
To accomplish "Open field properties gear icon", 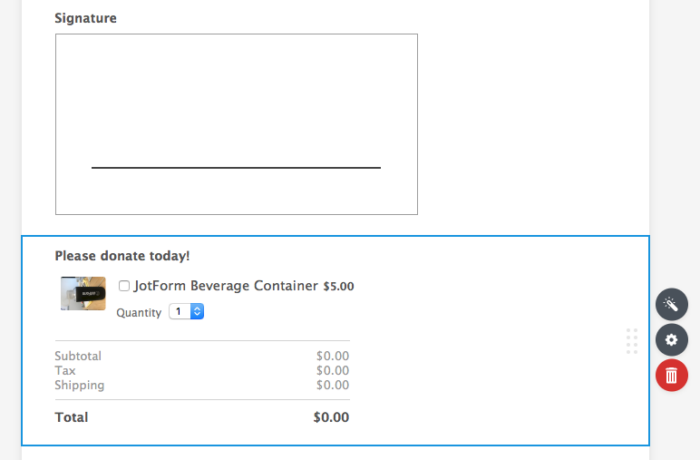I will [671, 340].
